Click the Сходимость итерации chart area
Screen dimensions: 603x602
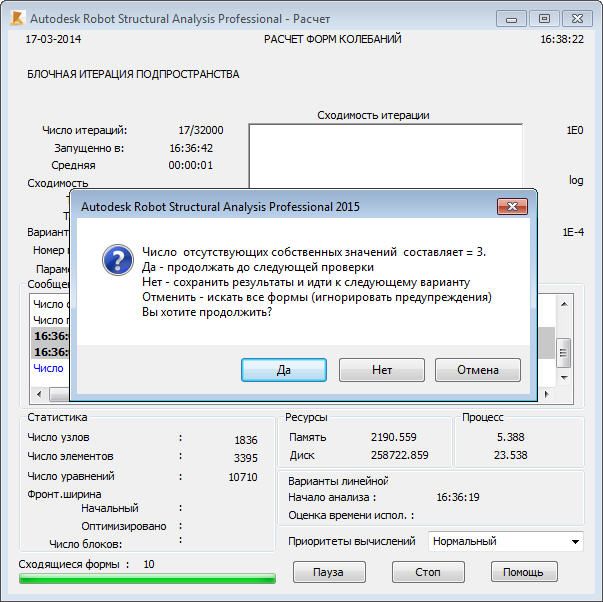[x=386, y=155]
